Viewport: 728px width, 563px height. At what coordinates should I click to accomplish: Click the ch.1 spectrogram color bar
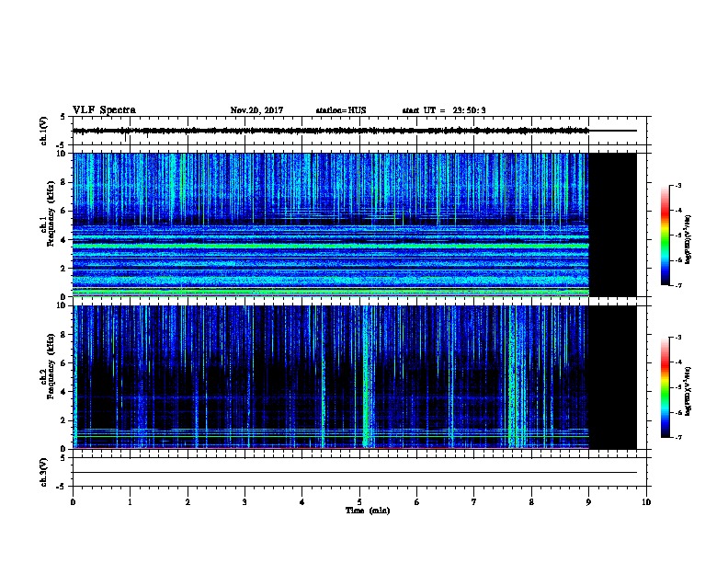[665, 236]
